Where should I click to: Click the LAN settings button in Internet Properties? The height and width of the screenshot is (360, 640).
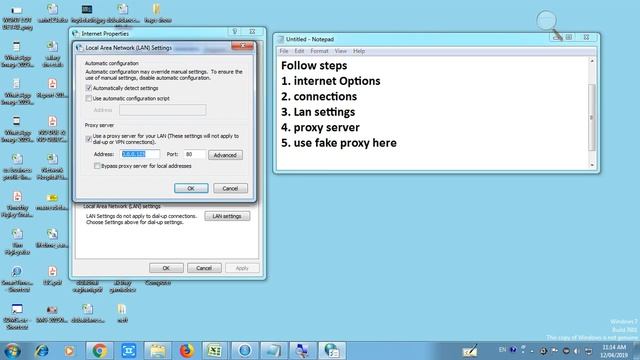point(227,216)
